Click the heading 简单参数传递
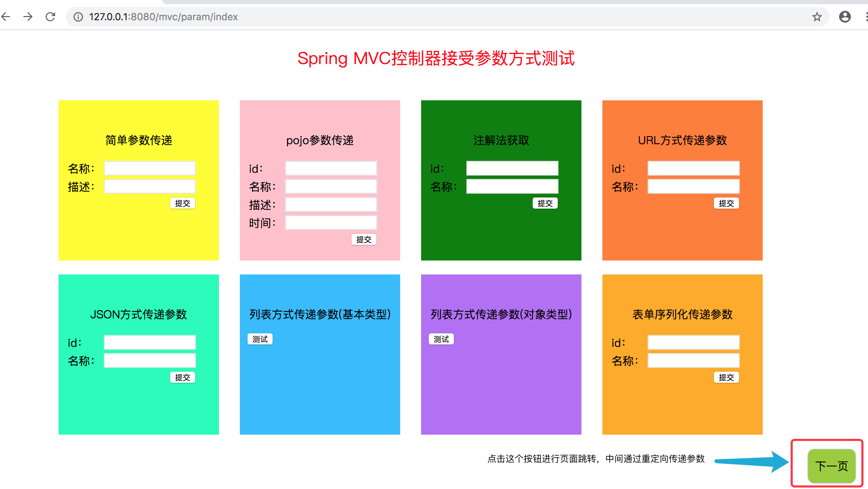This screenshot has width=868, height=489. 139,140
